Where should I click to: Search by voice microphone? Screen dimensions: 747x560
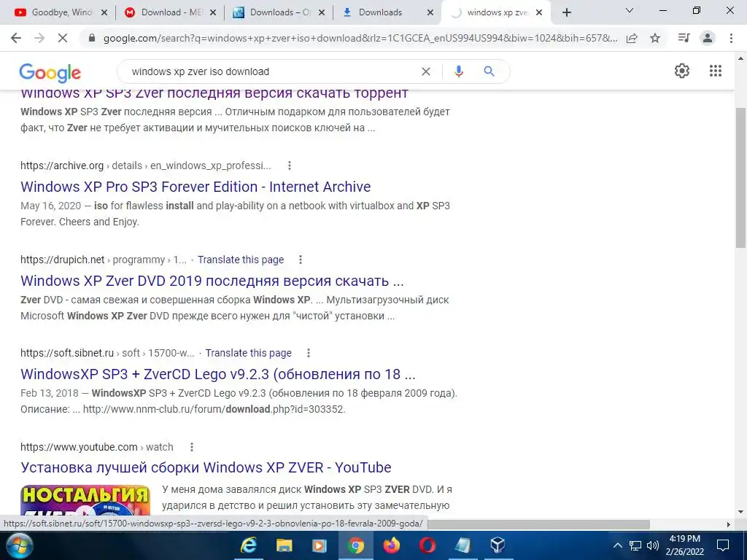[x=458, y=71]
